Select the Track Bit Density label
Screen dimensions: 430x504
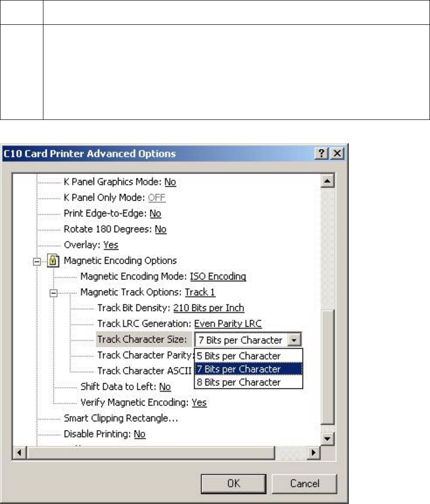click(134, 308)
